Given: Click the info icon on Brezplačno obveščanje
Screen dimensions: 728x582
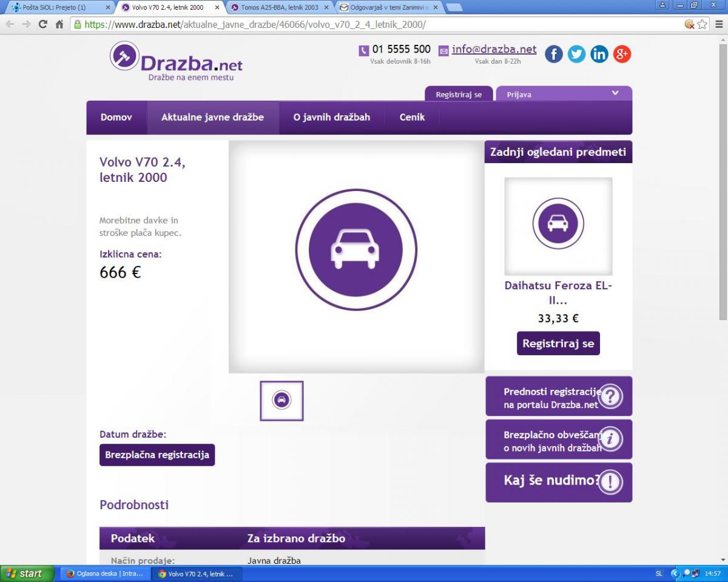Looking at the screenshot, I should point(610,440).
